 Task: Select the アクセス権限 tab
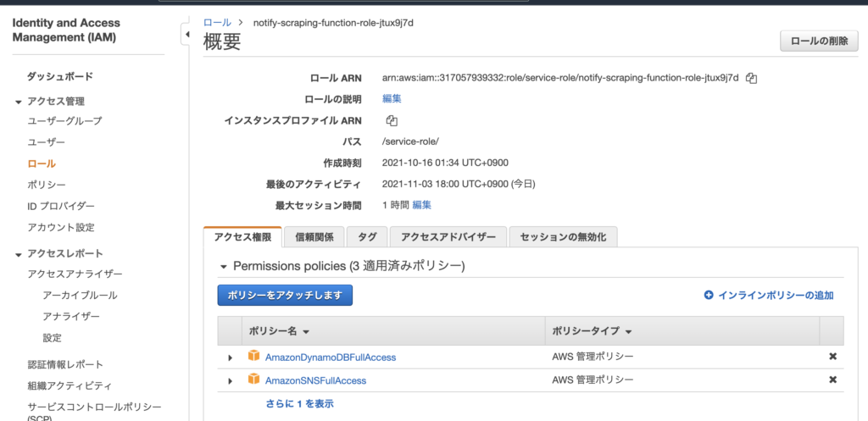pyautogui.click(x=242, y=237)
